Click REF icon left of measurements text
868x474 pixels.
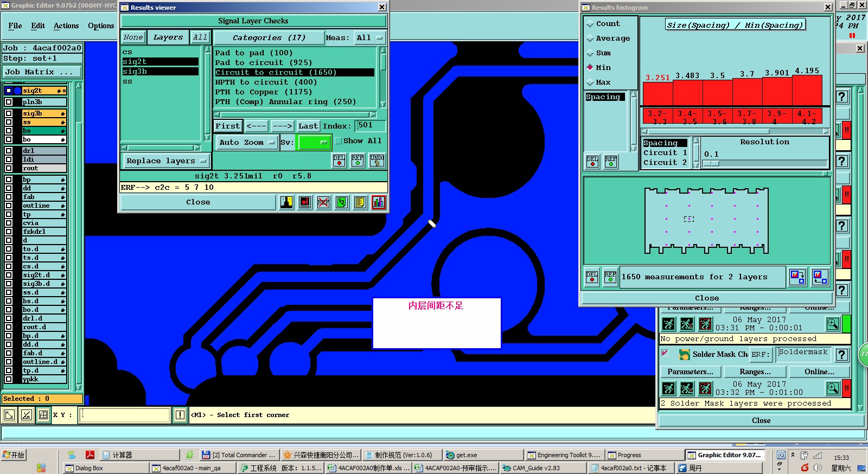[610, 277]
